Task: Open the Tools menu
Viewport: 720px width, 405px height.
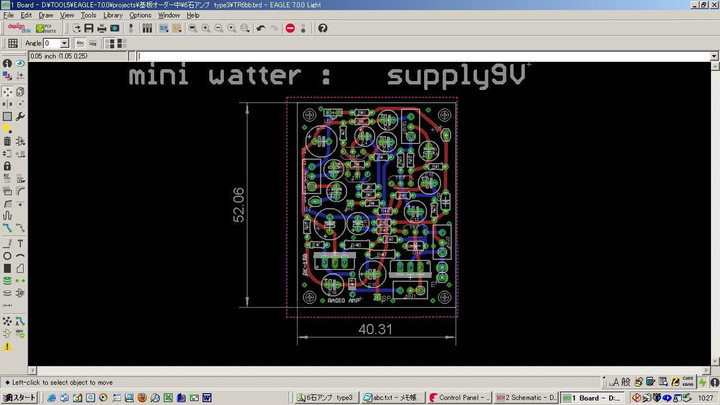Action: click(89, 15)
